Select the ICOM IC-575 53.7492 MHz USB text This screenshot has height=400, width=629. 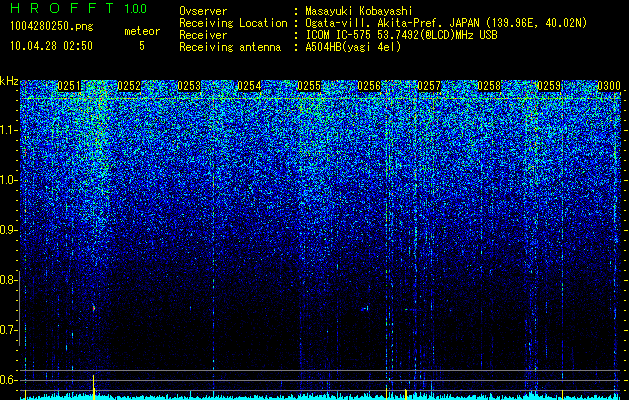401,35
